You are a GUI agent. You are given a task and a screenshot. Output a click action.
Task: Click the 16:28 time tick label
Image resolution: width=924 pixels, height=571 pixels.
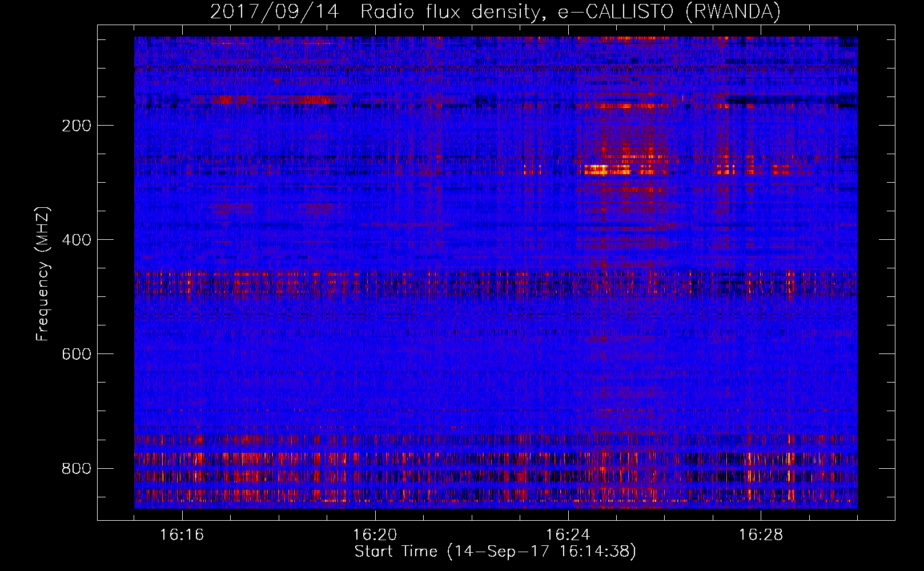coord(761,535)
